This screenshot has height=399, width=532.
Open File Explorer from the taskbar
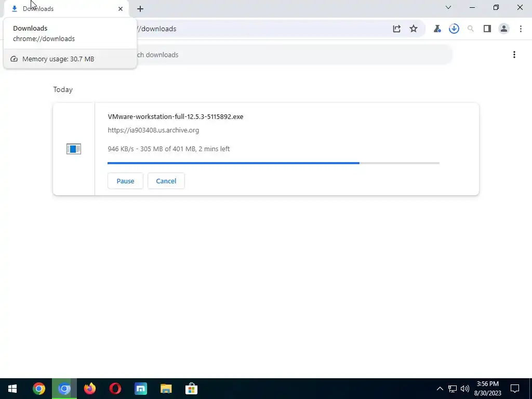click(166, 389)
